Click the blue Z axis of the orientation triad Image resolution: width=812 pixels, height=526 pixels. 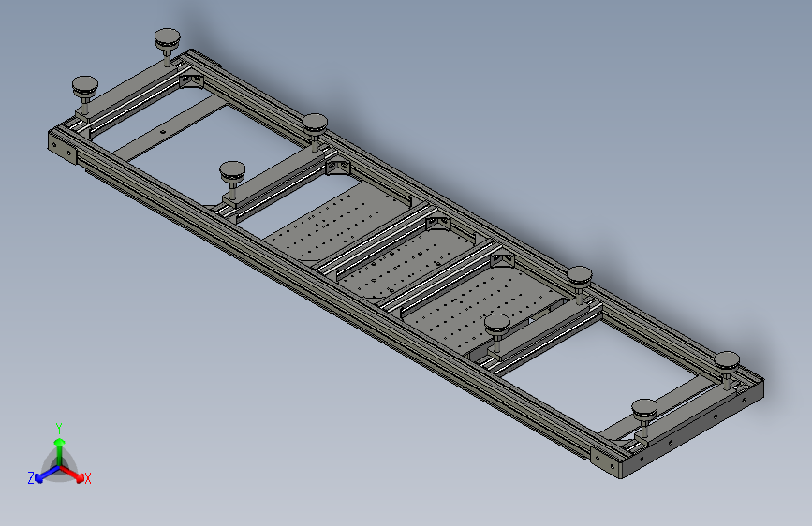click(x=47, y=474)
